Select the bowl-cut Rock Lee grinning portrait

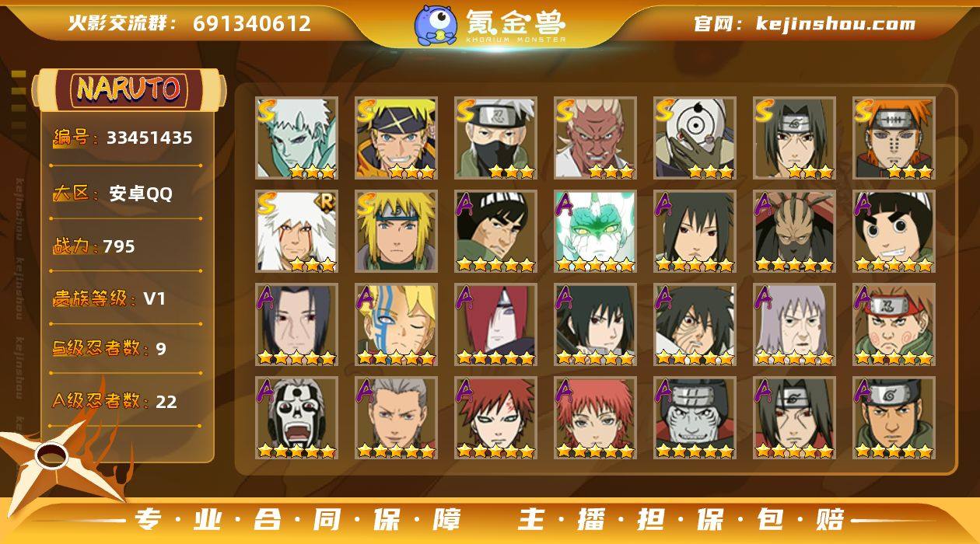(x=894, y=231)
